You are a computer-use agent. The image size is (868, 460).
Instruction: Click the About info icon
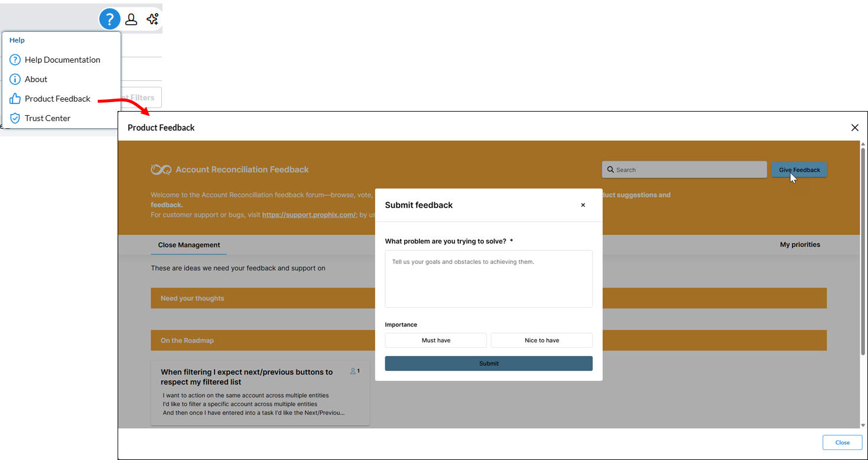[x=15, y=79]
